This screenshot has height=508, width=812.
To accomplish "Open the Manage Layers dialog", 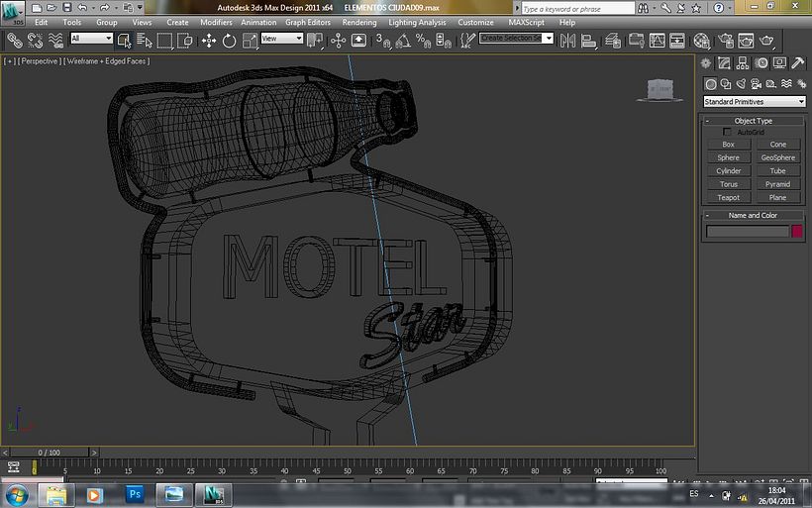I will coord(613,41).
